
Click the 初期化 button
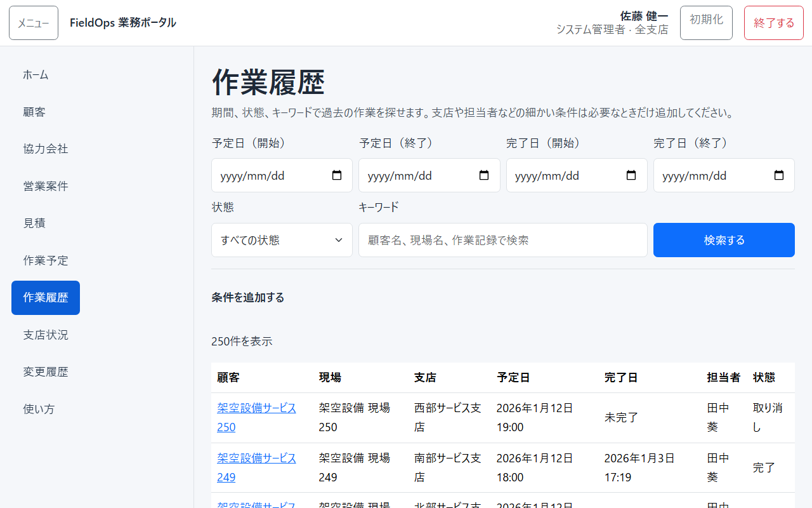coord(706,23)
